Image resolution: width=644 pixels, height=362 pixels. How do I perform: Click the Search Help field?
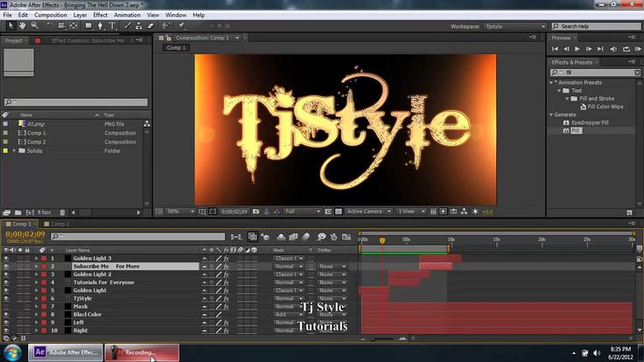pos(595,27)
